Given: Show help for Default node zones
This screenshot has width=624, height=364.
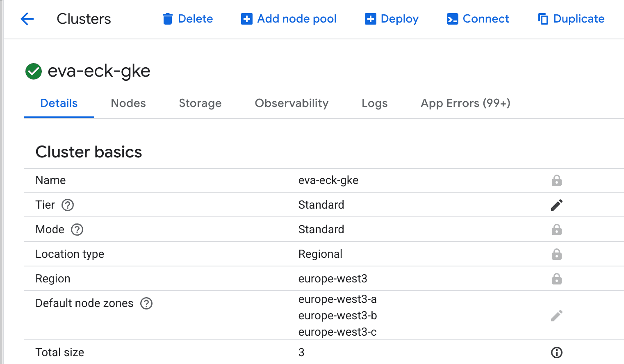Looking at the screenshot, I should (x=146, y=303).
